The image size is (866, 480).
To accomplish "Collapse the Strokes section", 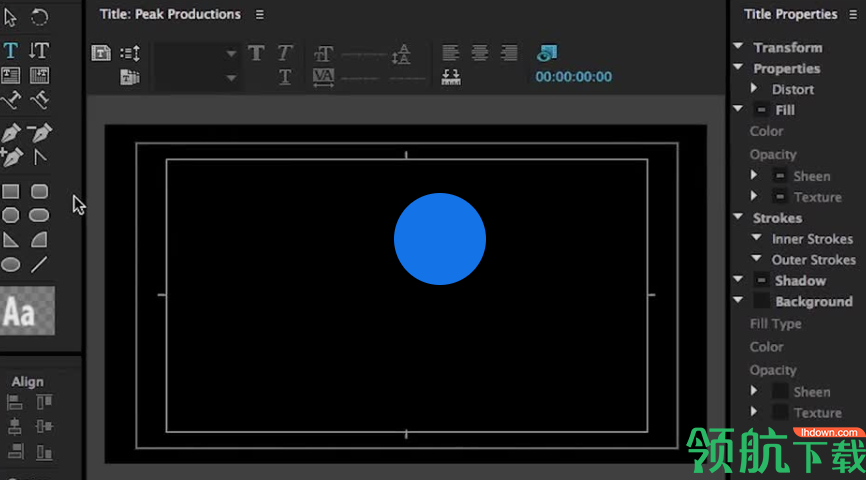I will coord(738,217).
